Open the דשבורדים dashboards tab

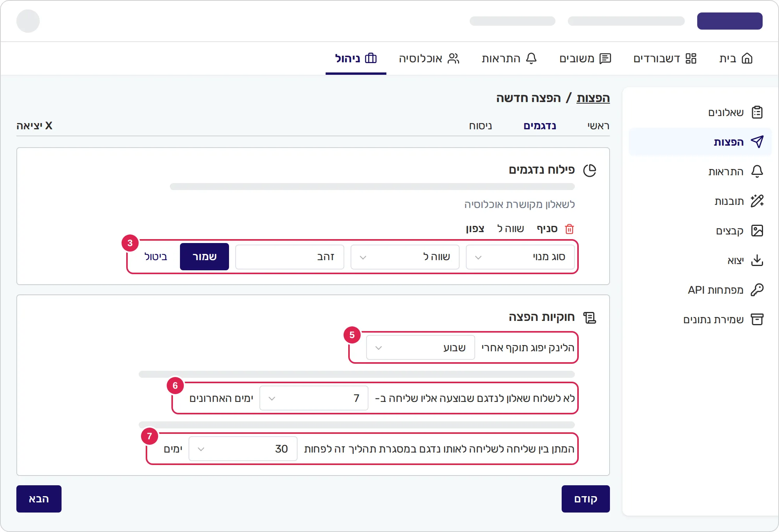pyautogui.click(x=665, y=58)
